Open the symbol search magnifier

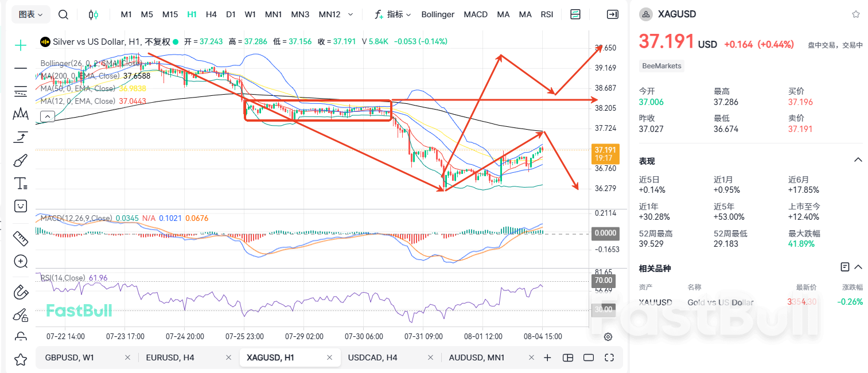click(x=64, y=14)
